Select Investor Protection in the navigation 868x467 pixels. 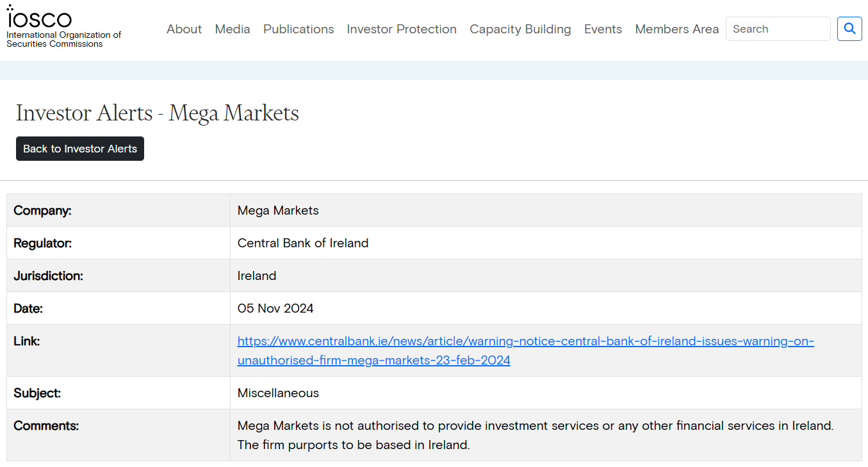(402, 29)
